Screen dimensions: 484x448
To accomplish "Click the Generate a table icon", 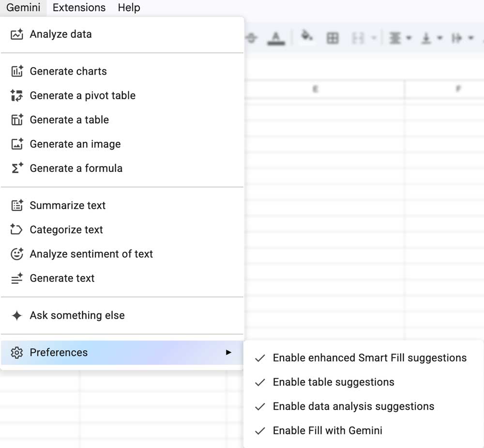I will pyautogui.click(x=17, y=120).
